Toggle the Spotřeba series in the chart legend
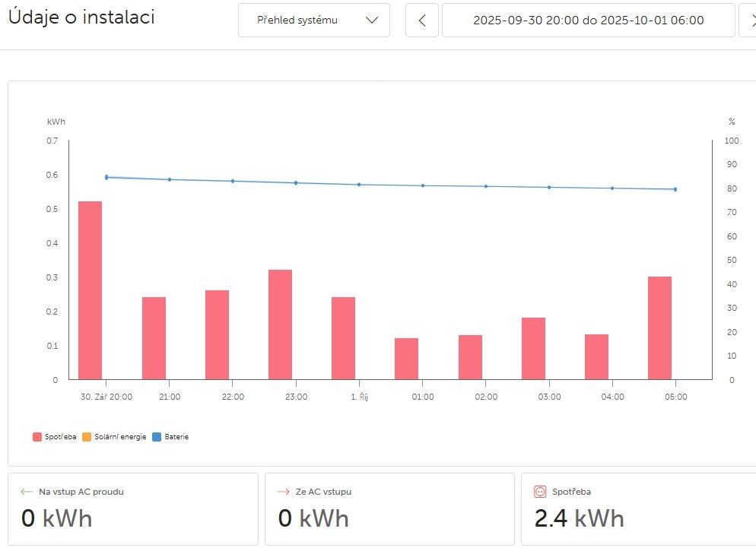Viewport: 756px width, 554px height. point(61,437)
